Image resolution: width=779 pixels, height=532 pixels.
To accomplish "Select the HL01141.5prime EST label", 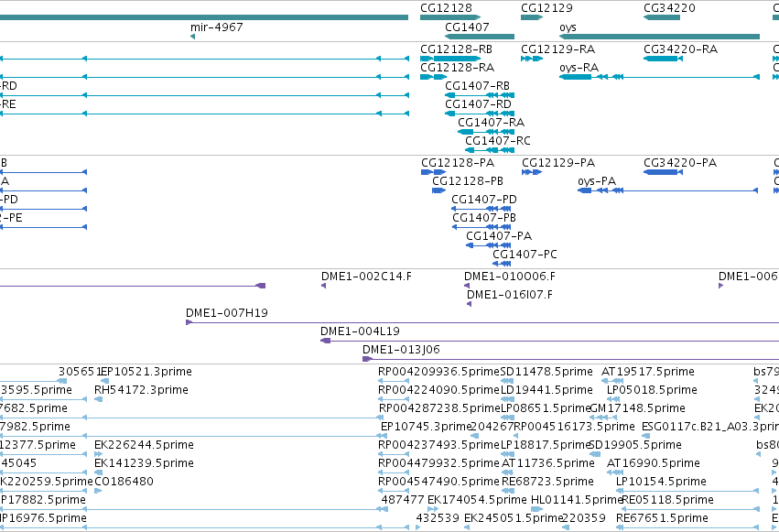I will [577, 500].
